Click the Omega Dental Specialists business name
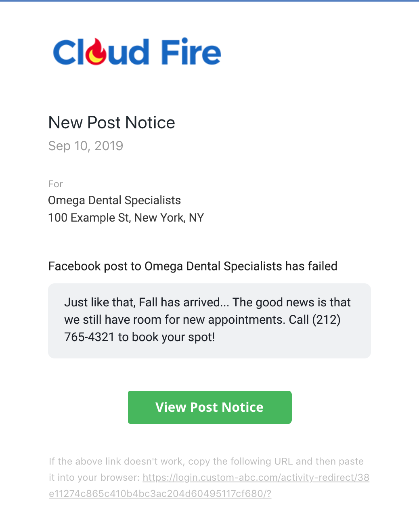The height and width of the screenshot is (532, 419). tap(115, 200)
